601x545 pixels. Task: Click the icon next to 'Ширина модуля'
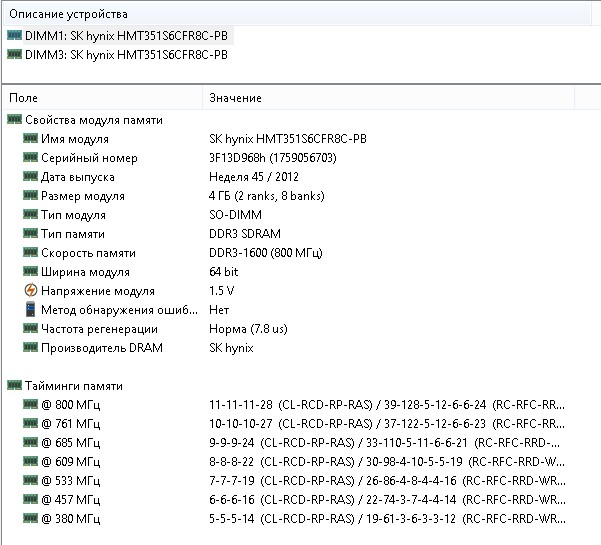pos(30,271)
